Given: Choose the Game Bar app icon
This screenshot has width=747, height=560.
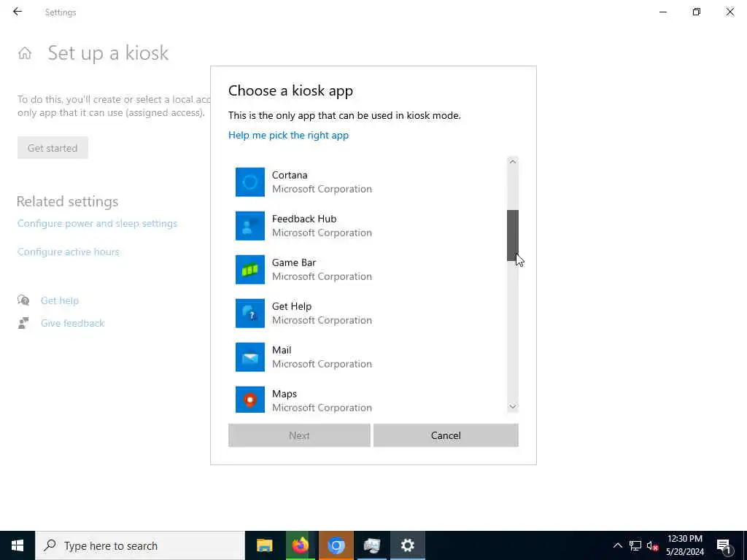Looking at the screenshot, I should (x=250, y=270).
